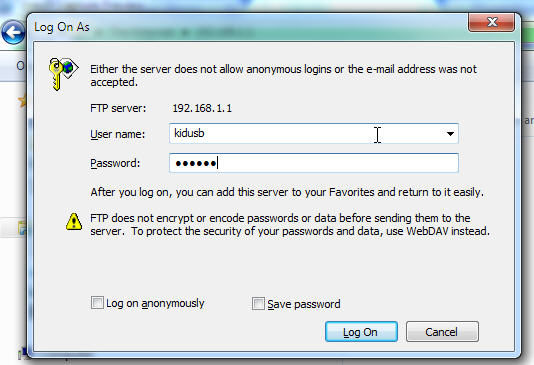Click into the Password input field
534x365 pixels.
coord(314,163)
